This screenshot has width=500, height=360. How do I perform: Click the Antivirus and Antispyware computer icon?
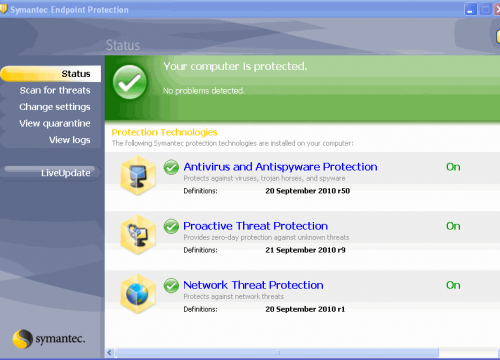click(x=138, y=175)
